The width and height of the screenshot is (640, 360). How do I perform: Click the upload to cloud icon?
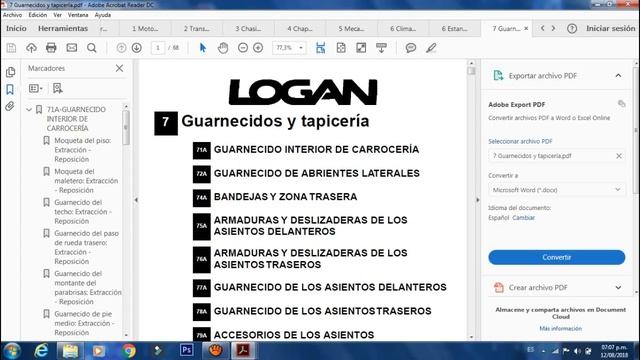pos(31,48)
